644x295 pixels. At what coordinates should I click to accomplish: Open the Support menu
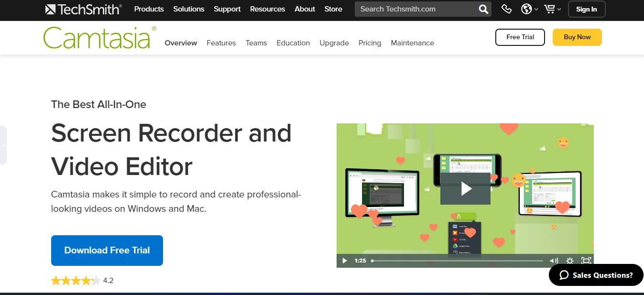(227, 9)
